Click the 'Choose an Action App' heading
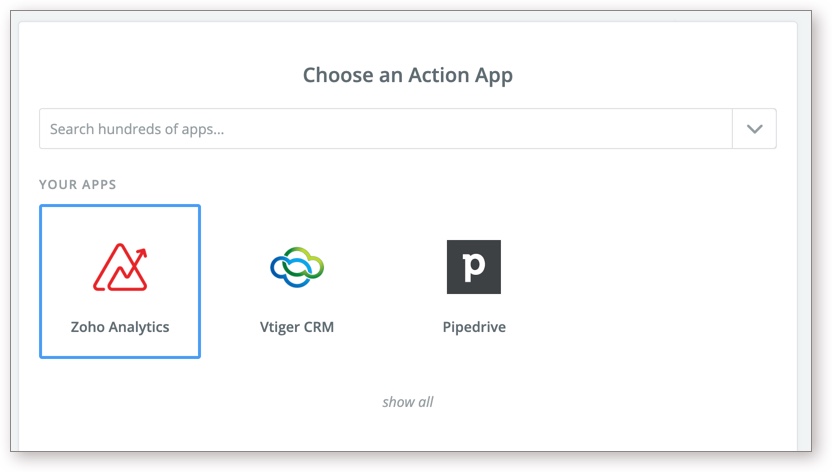This screenshot has width=832, height=472. 408,75
